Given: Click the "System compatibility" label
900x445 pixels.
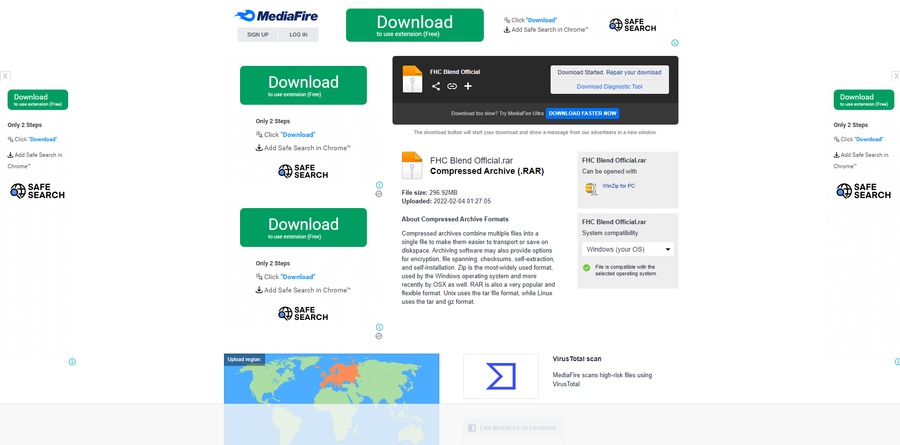Looking at the screenshot, I should point(610,233).
